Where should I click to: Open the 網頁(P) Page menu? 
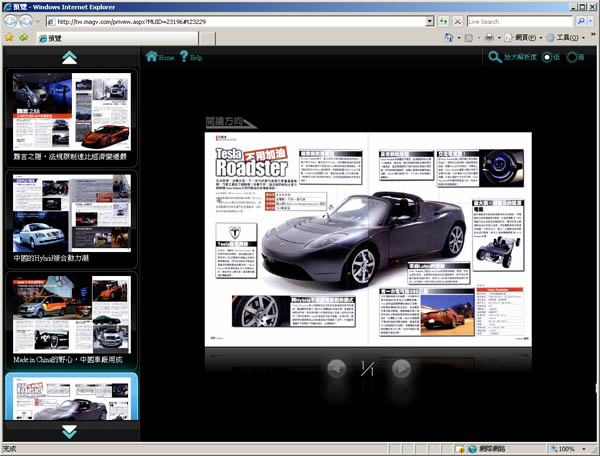point(523,37)
